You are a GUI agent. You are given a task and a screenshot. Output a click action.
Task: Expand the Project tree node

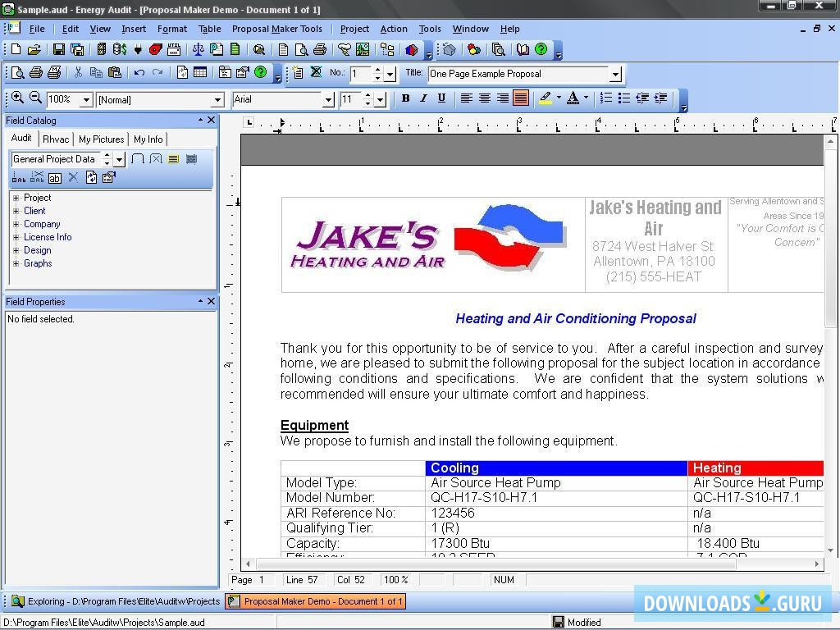tap(16, 198)
